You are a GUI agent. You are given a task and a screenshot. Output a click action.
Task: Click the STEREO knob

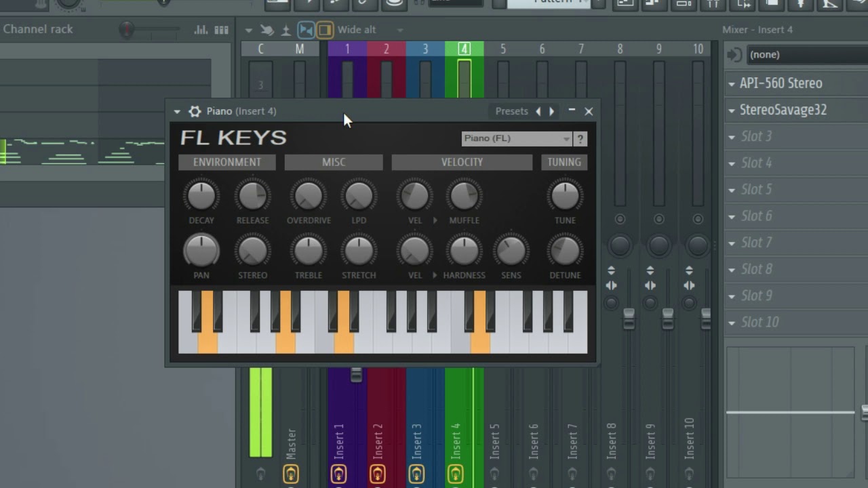[x=252, y=251]
